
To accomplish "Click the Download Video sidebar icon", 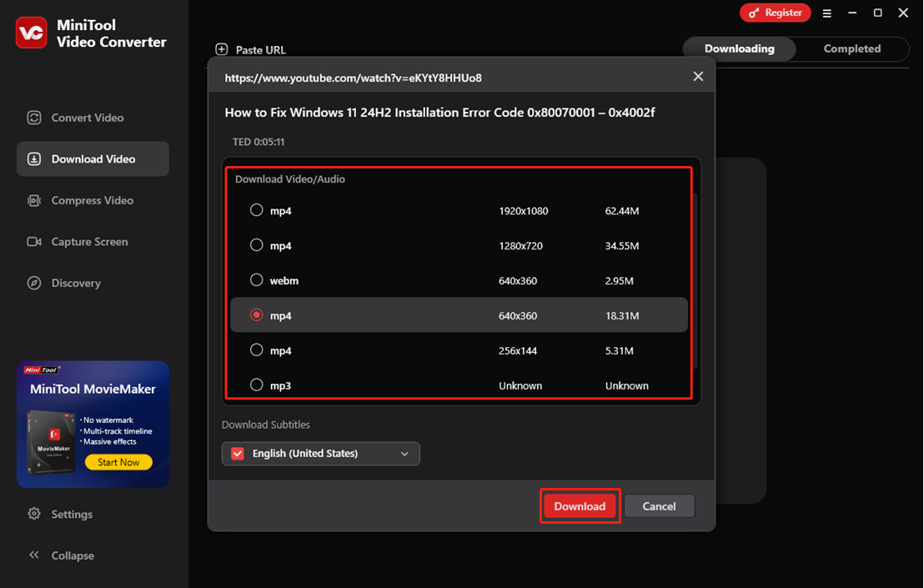I will (34, 159).
